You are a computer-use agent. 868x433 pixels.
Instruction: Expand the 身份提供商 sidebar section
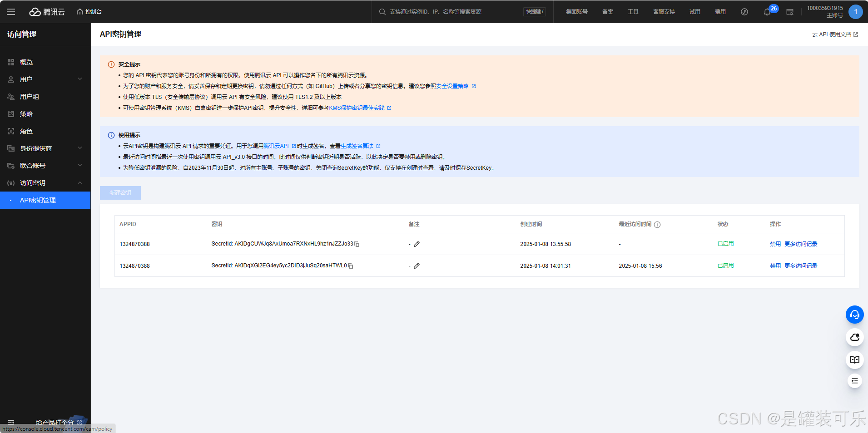tap(45, 148)
